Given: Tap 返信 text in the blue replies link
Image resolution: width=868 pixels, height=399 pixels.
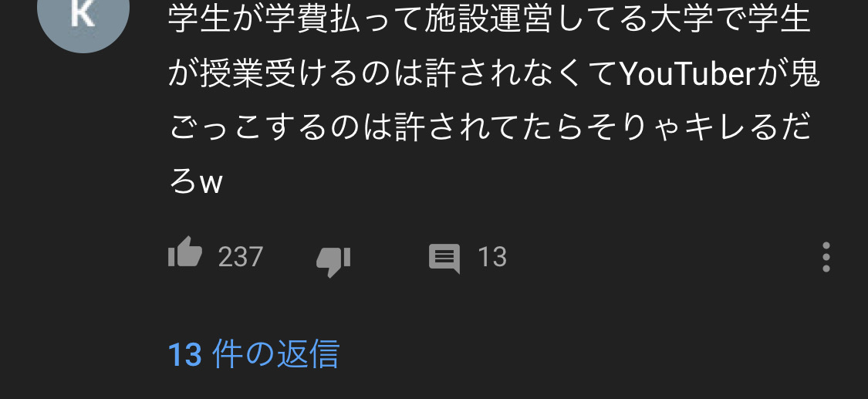Looking at the screenshot, I should point(308,354).
